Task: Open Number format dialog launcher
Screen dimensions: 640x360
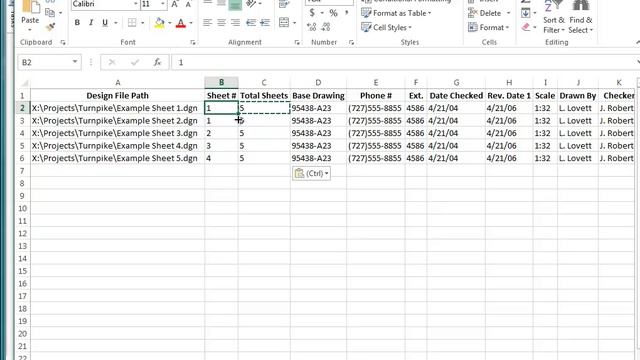Action: pos(351,42)
